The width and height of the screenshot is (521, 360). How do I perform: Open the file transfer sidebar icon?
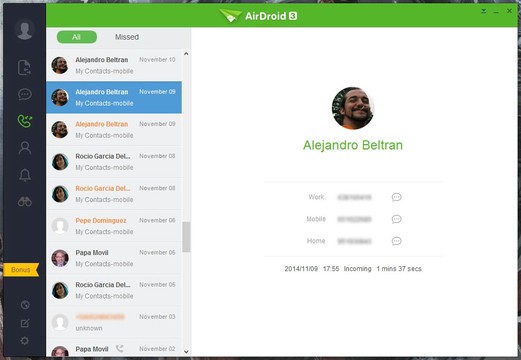pyautogui.click(x=25, y=68)
